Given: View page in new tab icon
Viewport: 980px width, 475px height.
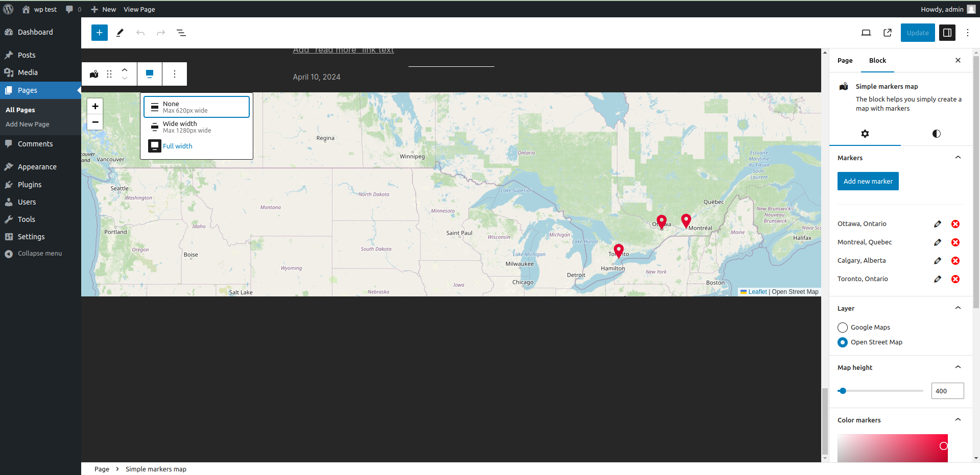Looking at the screenshot, I should click(x=888, y=33).
